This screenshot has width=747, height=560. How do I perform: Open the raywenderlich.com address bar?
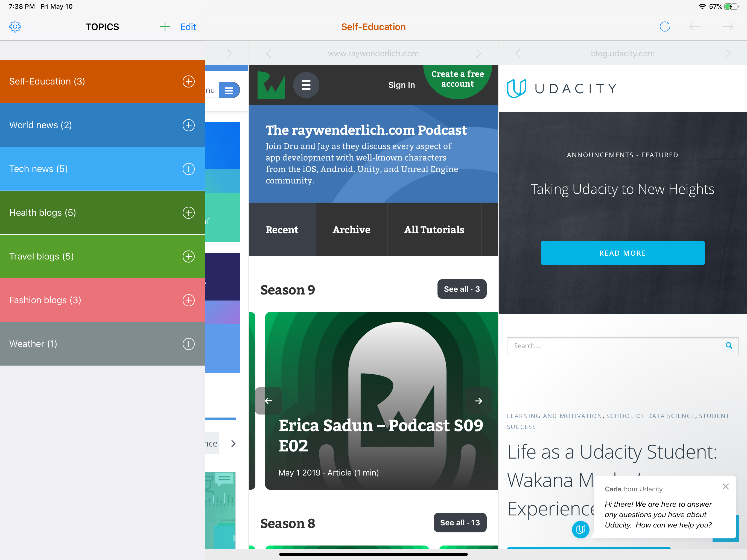[373, 53]
